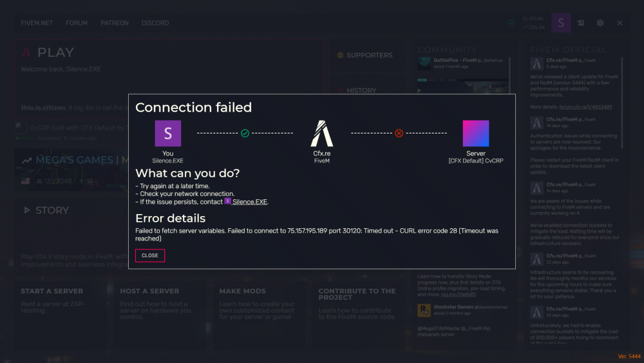Open the PATREON menu item
644x363 pixels.
click(115, 23)
